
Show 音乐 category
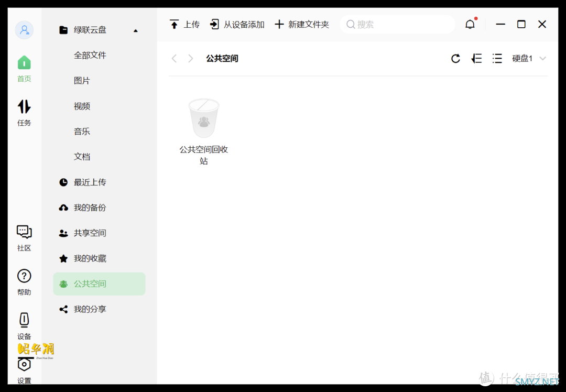tap(82, 132)
